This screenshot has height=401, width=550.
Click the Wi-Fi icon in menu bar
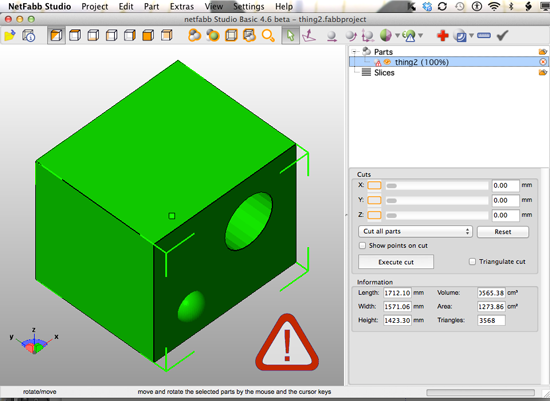coord(494,6)
